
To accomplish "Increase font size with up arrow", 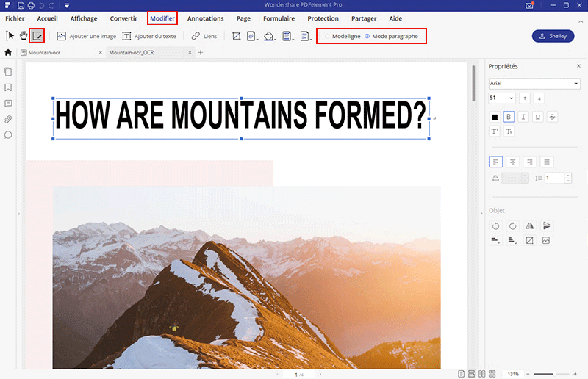I will pyautogui.click(x=525, y=98).
